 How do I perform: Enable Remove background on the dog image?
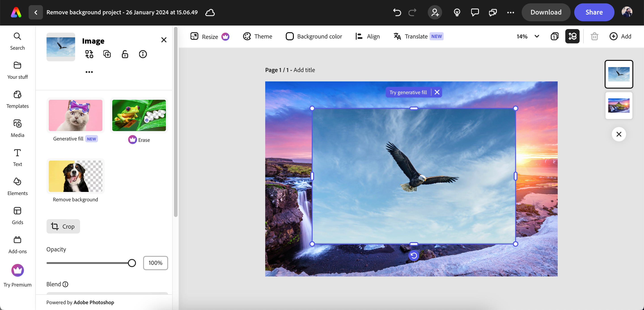(x=75, y=176)
